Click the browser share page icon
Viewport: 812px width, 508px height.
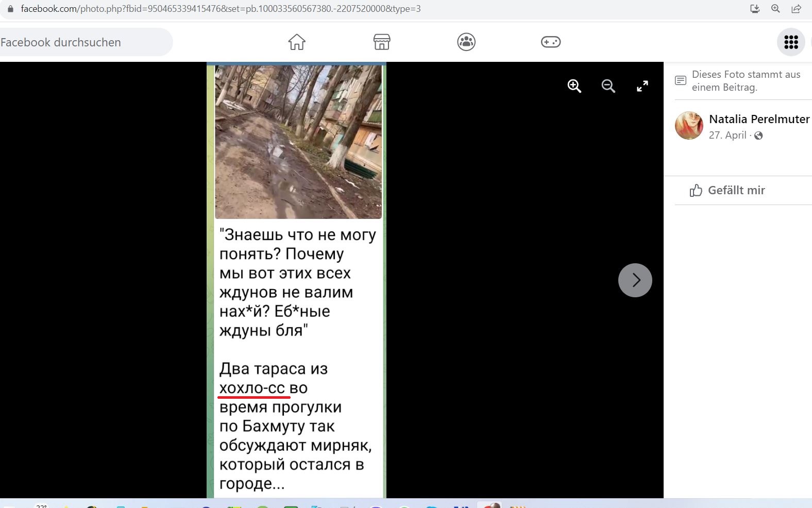tap(796, 9)
